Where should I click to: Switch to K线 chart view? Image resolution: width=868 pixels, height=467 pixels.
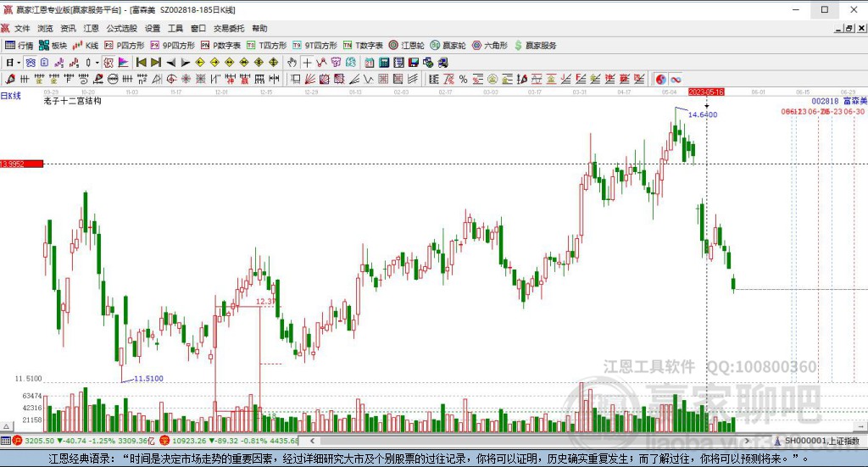[86, 46]
